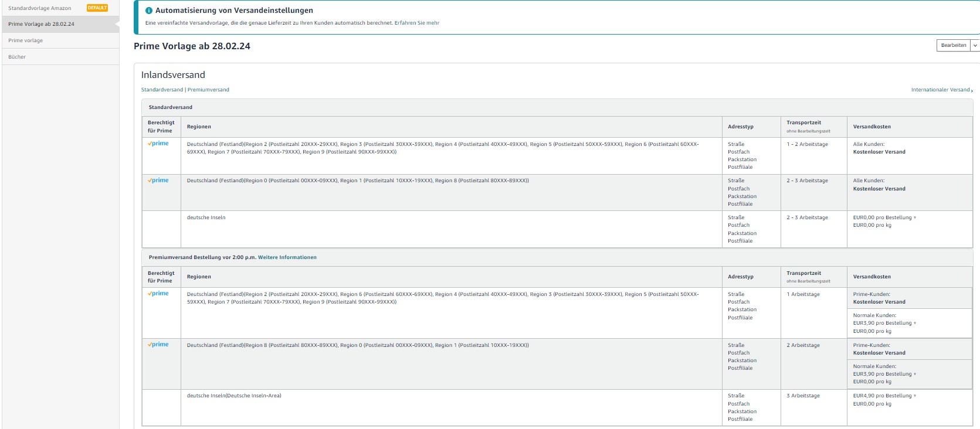Open the Weitere Informationen link
This screenshot has width=980, height=429.
[287, 257]
